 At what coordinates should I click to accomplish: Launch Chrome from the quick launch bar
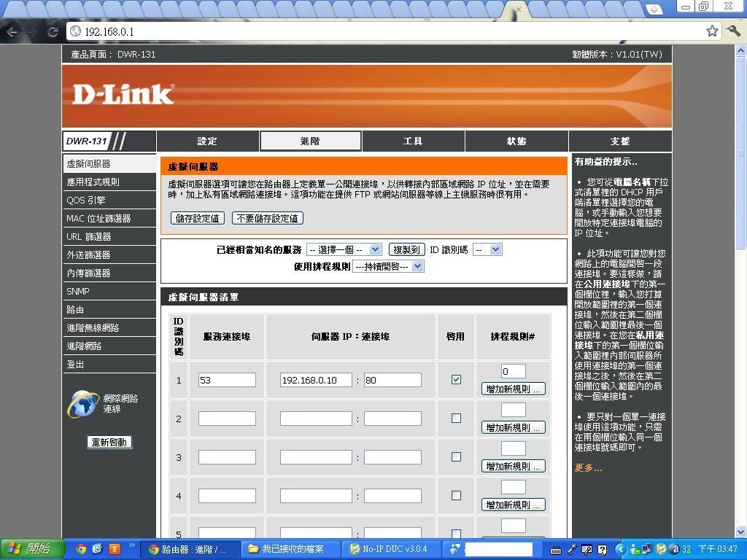tap(81, 549)
